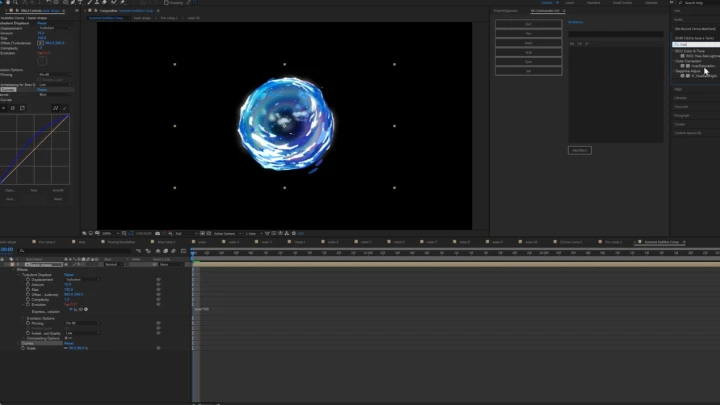Open the Displacement dropdown in Effect Controls
The width and height of the screenshot is (720, 405).
click(55, 28)
